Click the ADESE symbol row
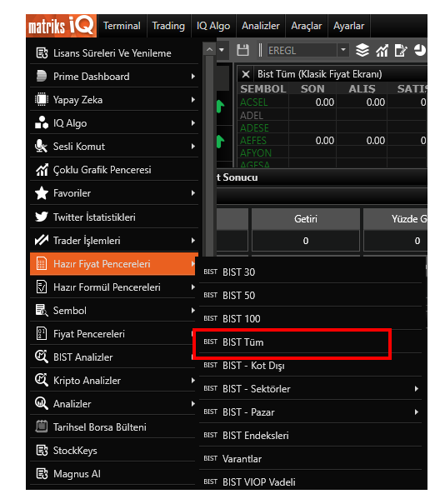440x504 pixels. point(332,128)
